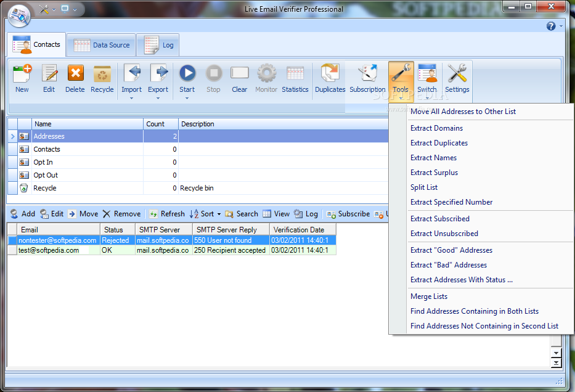Open the dropdown arrow beside help
The image size is (575, 392).
(561, 26)
